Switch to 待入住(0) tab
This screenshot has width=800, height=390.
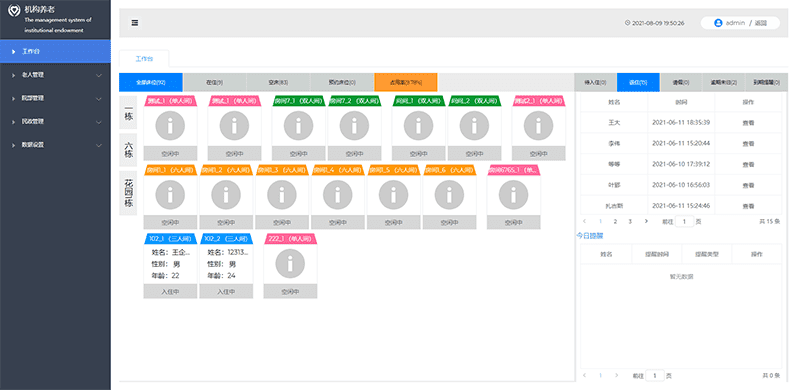[x=595, y=82]
